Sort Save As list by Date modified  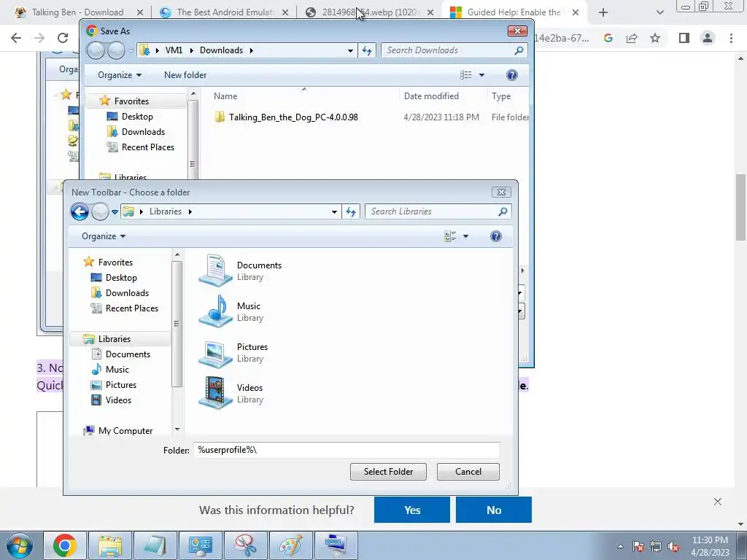431,96
